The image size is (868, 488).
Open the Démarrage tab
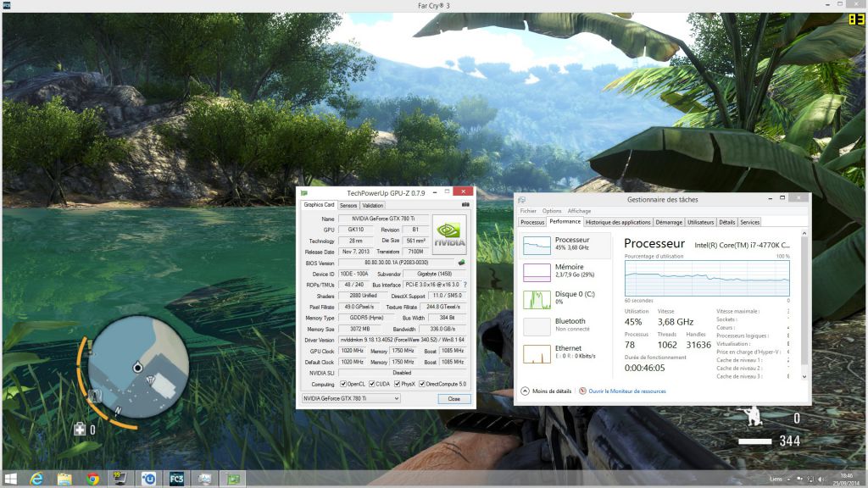(669, 223)
